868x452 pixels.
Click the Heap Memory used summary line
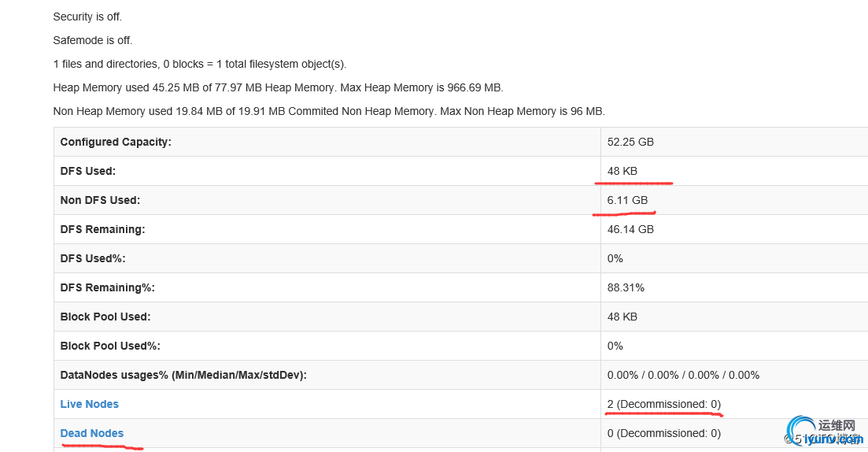(278, 87)
